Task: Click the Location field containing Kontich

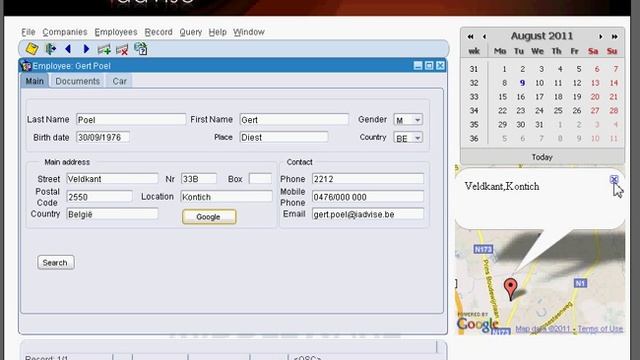Action: click(x=226, y=197)
